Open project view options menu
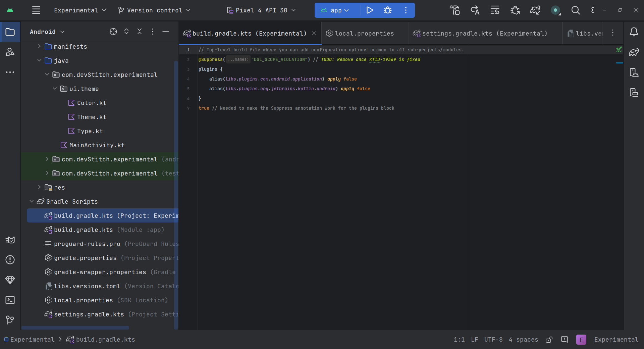The width and height of the screenshot is (644, 349). 153,32
